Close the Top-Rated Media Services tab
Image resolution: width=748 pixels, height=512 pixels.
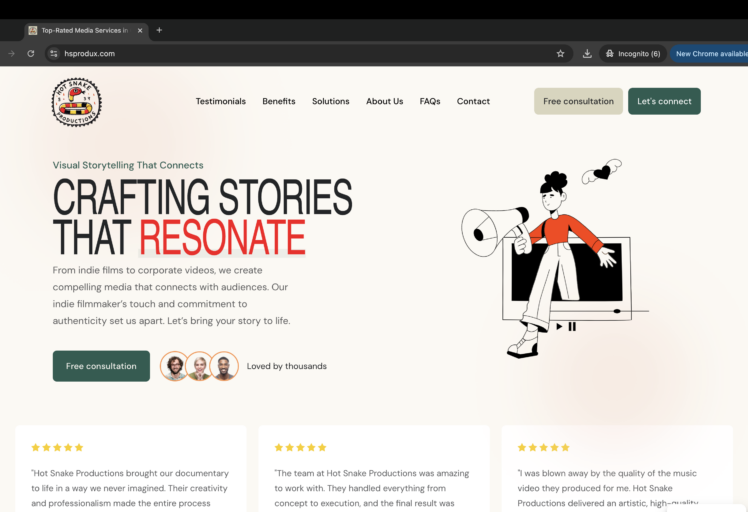(140, 30)
